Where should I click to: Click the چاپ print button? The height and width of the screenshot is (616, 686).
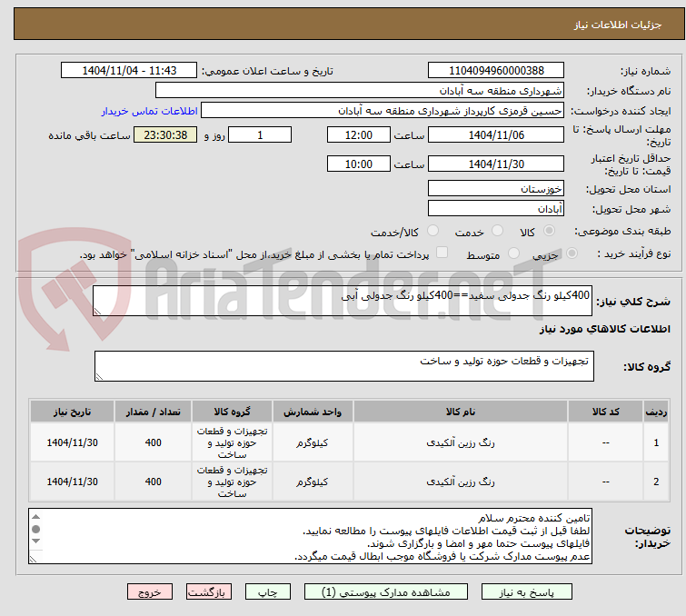point(268,592)
